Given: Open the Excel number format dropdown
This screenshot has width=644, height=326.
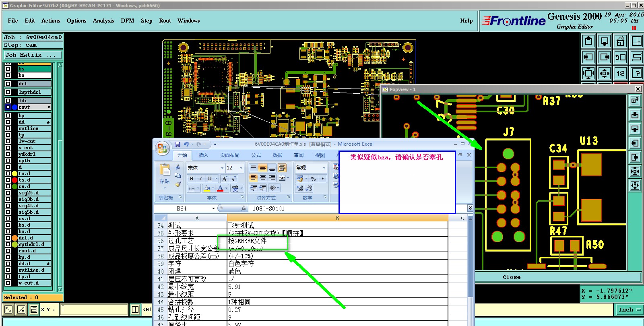Looking at the screenshot, I should (x=324, y=168).
